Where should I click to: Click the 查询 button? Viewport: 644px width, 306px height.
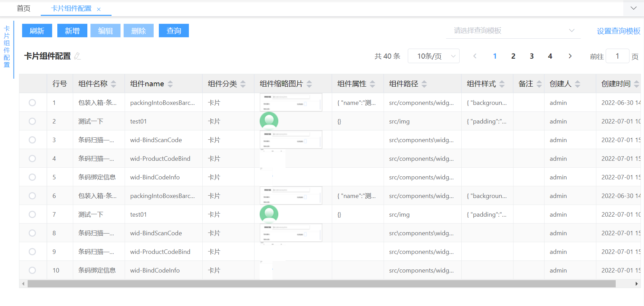point(174,31)
